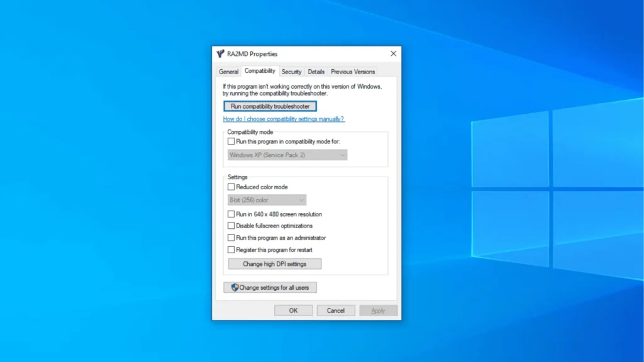Close the RA2MD Properties dialog
Viewport: 644px width, 362px height.
click(393, 54)
